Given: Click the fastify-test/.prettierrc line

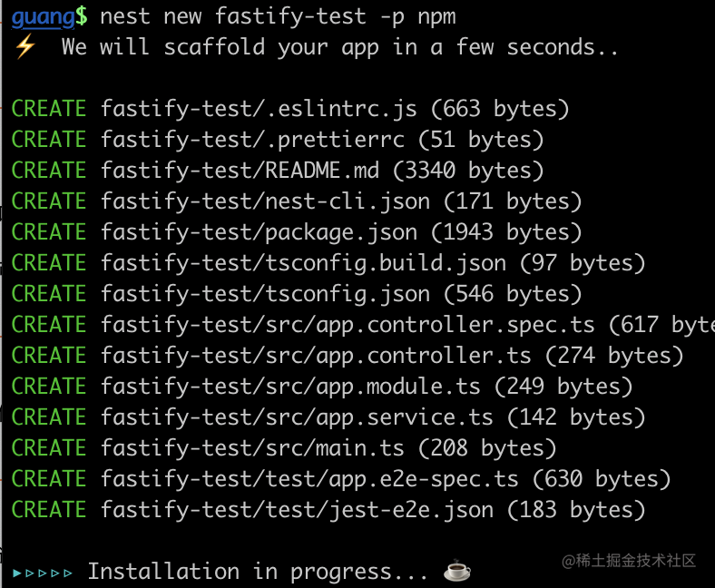Looking at the screenshot, I should tap(278, 140).
